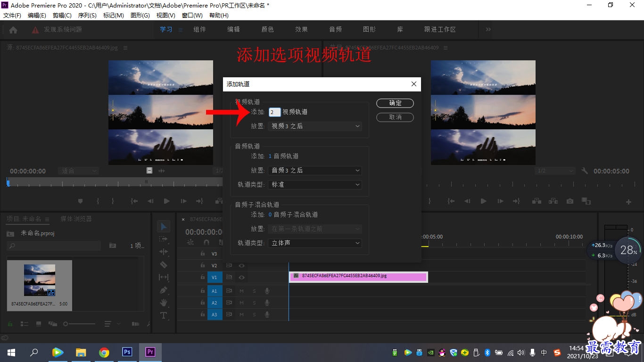Switch to 颜色 workspace tab
Screen dimensions: 644x362
click(268, 29)
